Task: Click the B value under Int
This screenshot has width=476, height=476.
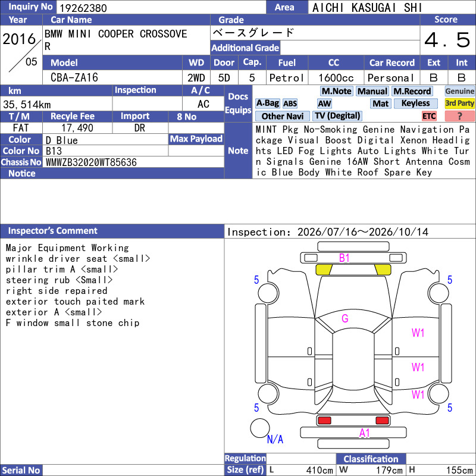Action: point(462,78)
